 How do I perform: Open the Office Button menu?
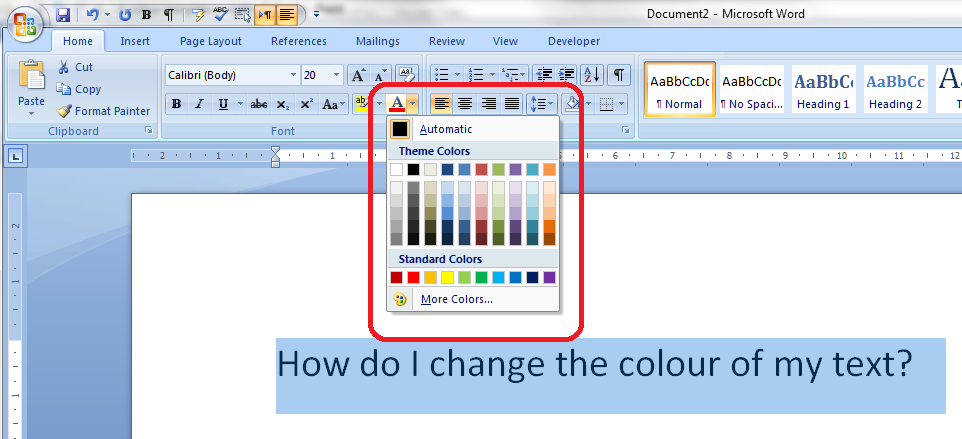[x=25, y=25]
